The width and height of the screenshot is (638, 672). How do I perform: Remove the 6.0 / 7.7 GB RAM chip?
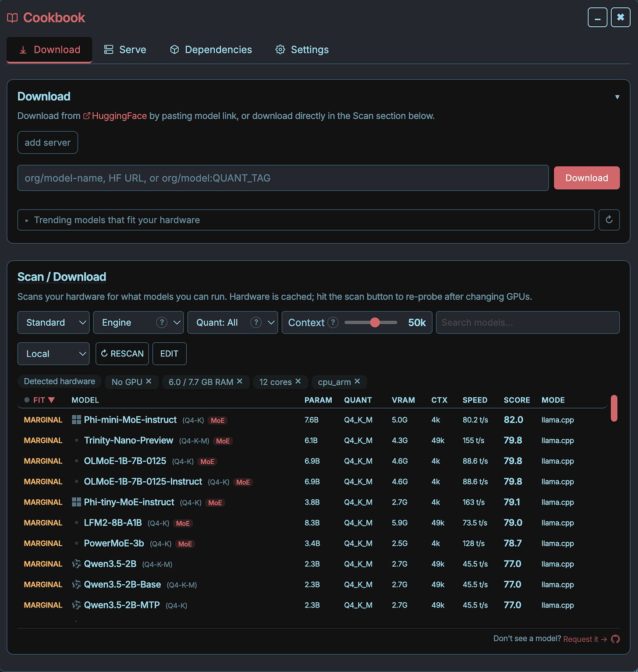(x=240, y=381)
